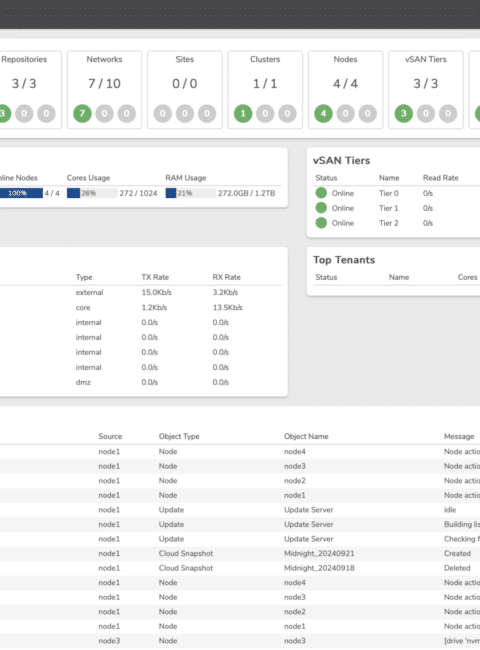Click green badge 3 in vSAN Tiers card
Image resolution: width=480 pixels, height=650 pixels.
[404, 114]
